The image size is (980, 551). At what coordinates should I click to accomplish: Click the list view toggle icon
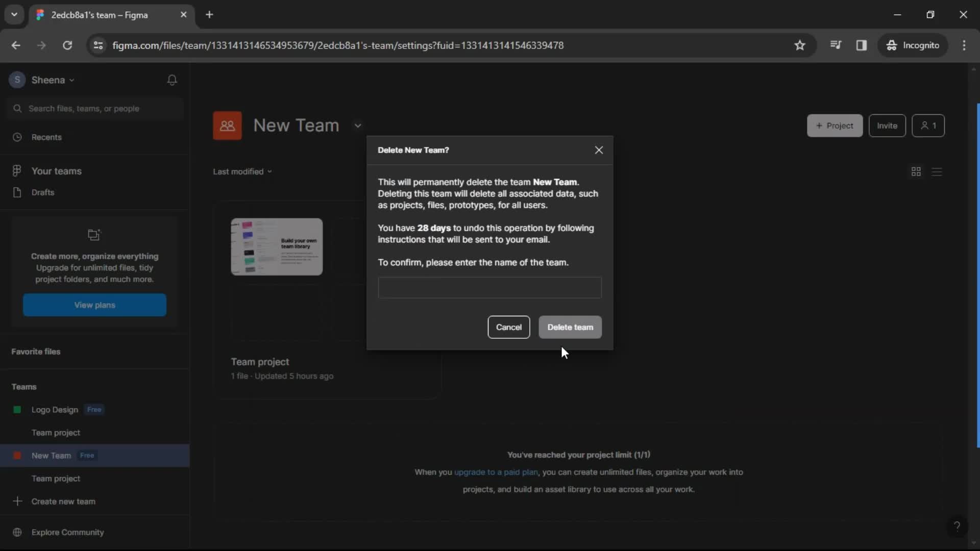937,171
